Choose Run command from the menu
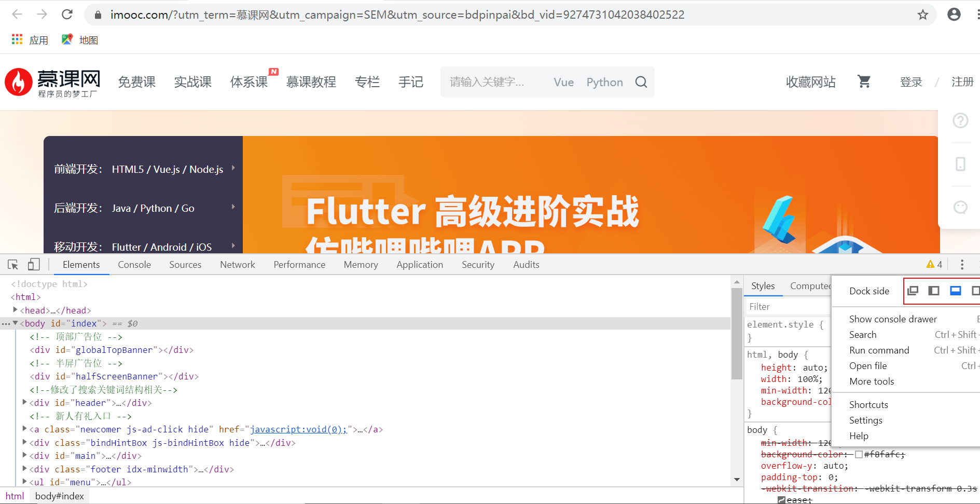Image resolution: width=980 pixels, height=504 pixels. click(879, 350)
